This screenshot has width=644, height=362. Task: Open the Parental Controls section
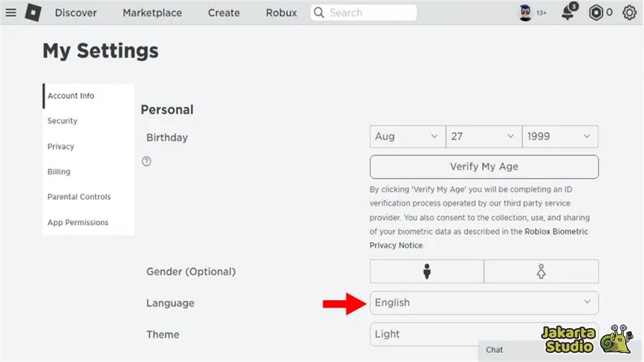coord(79,197)
